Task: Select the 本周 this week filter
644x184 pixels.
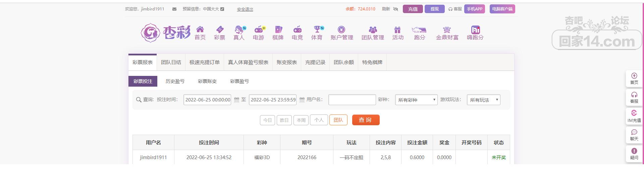Action: 301,120
